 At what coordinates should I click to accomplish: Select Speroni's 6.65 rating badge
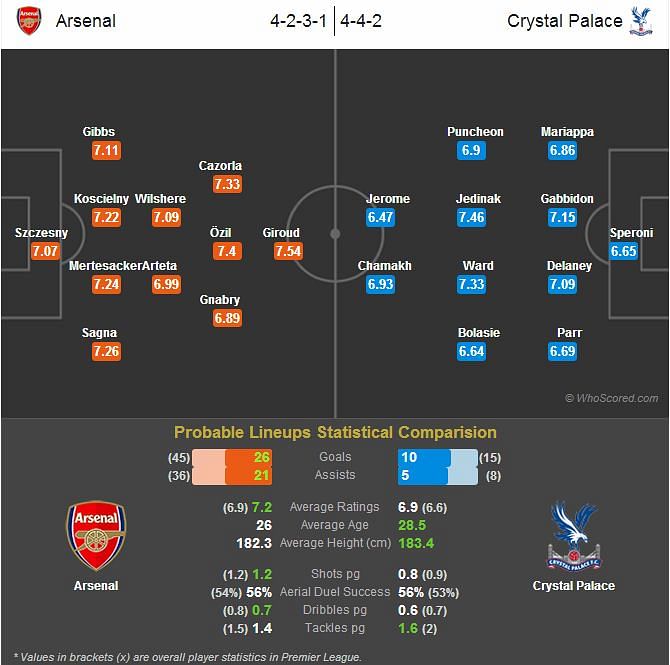(623, 251)
